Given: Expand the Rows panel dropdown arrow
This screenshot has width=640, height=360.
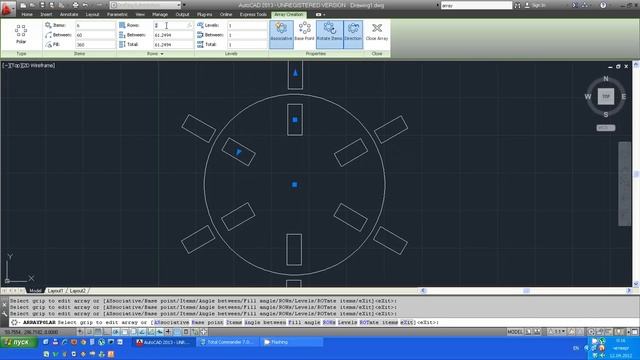Looking at the screenshot, I should [x=162, y=54].
